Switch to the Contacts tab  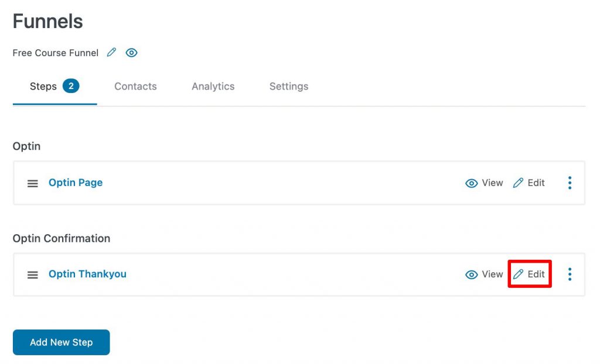(135, 87)
